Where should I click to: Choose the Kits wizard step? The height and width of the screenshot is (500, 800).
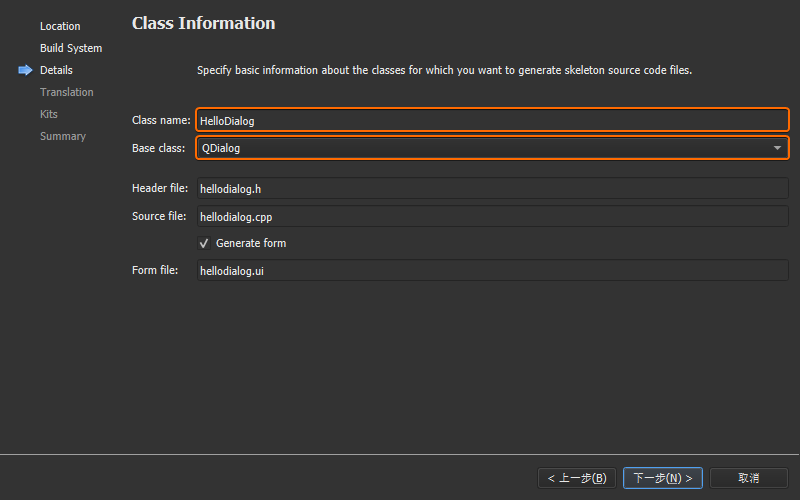49,114
